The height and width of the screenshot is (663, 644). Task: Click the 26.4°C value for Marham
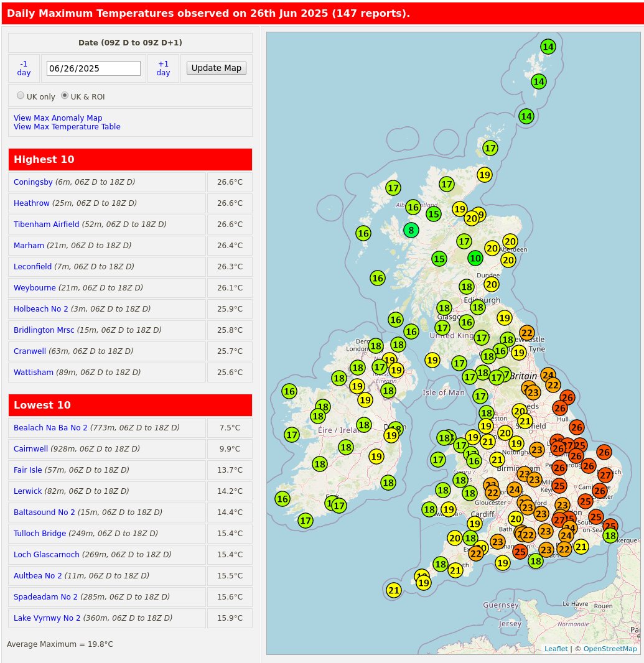point(230,245)
